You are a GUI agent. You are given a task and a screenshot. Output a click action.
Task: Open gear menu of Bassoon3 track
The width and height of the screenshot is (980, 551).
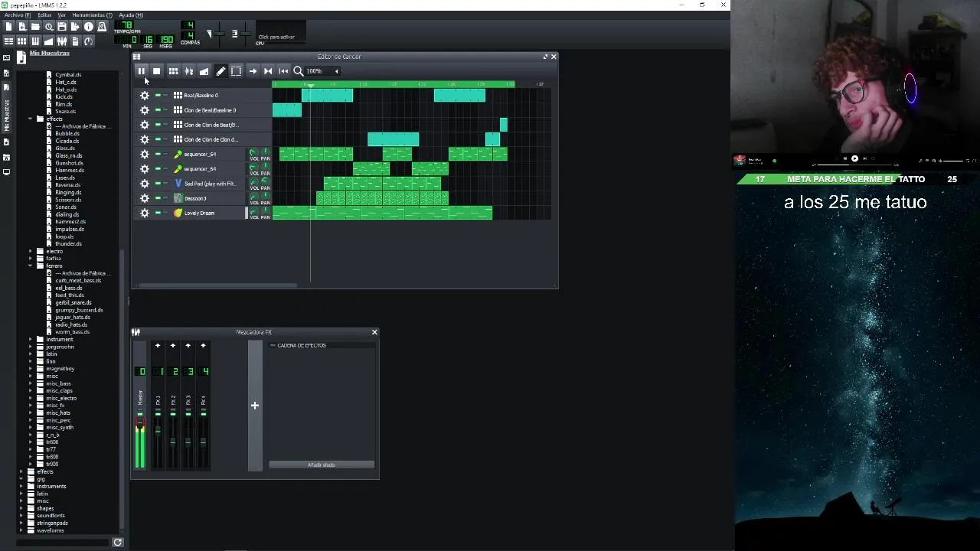coord(144,198)
